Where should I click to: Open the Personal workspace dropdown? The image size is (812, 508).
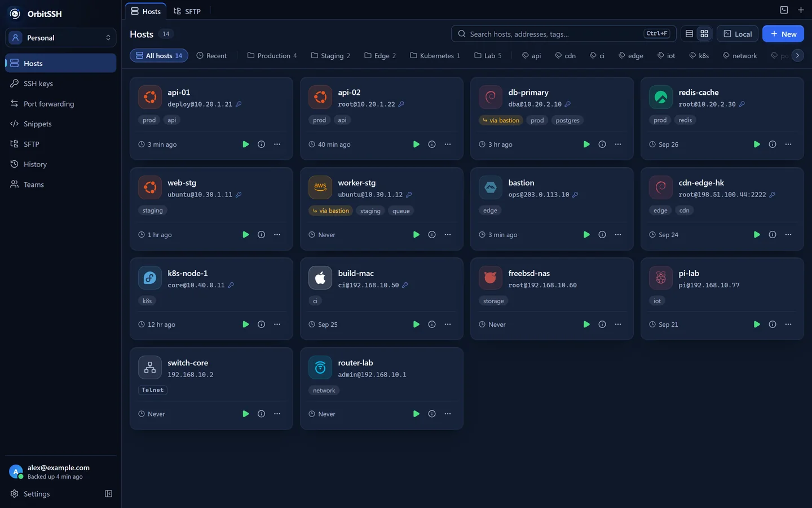point(61,38)
